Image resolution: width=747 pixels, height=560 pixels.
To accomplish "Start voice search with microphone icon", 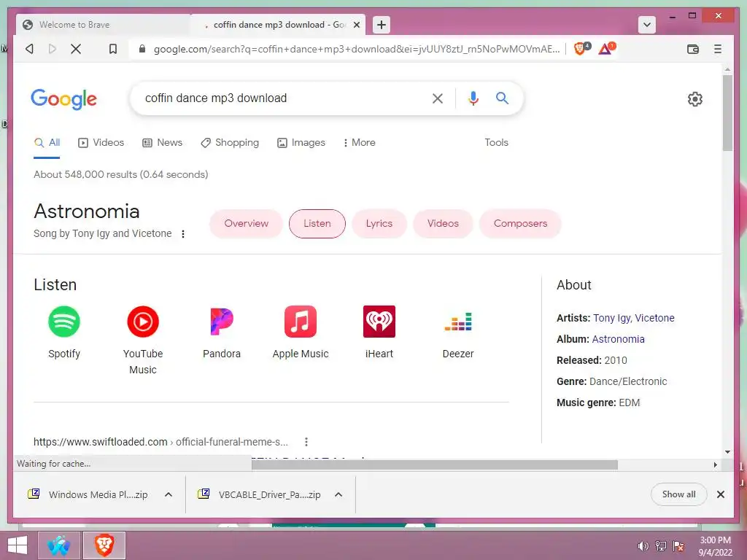I will (x=473, y=98).
